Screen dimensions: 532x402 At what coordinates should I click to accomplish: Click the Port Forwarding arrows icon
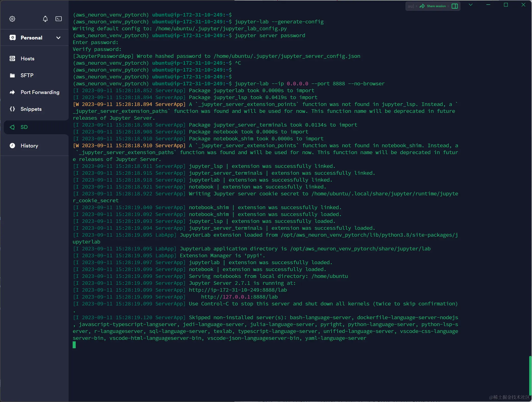(x=12, y=92)
